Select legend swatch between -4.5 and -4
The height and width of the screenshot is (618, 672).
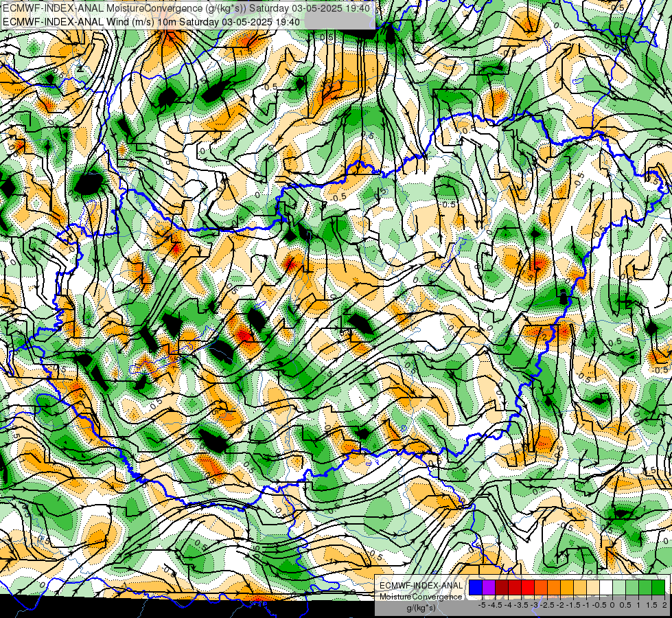[x=502, y=588]
